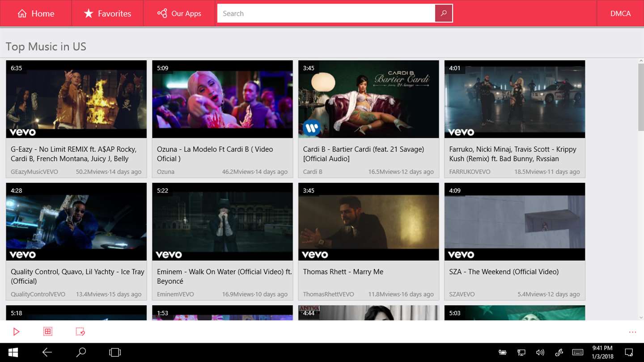Click channel name FARRUKOVEVO
Image resolution: width=644 pixels, height=362 pixels.
click(x=470, y=172)
